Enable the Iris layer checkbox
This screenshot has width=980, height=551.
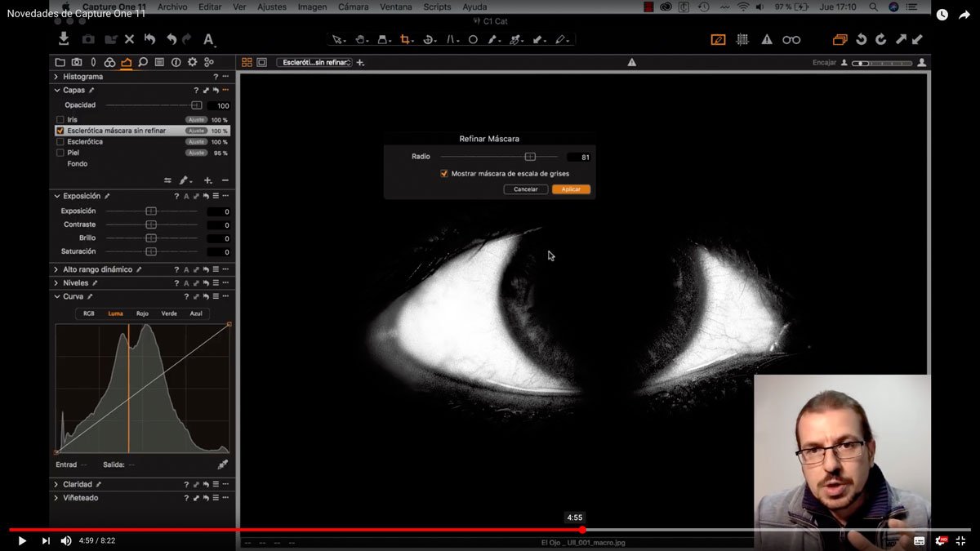coord(60,120)
